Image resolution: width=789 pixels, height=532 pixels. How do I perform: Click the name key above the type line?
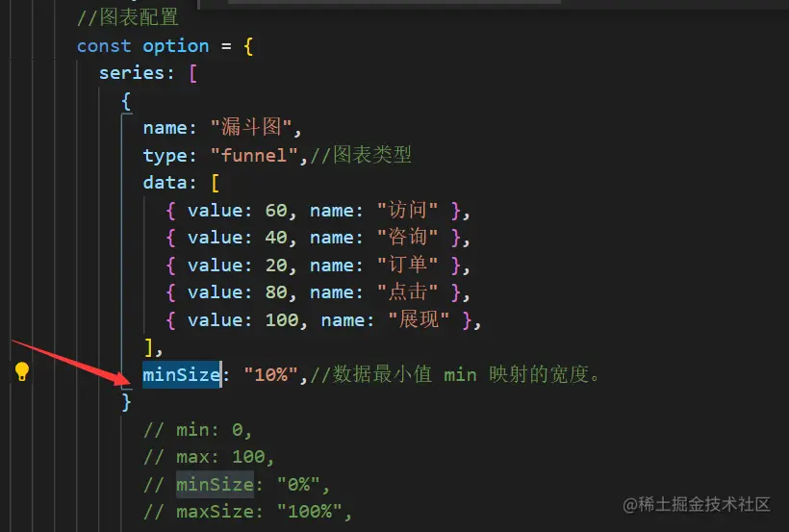coord(164,128)
